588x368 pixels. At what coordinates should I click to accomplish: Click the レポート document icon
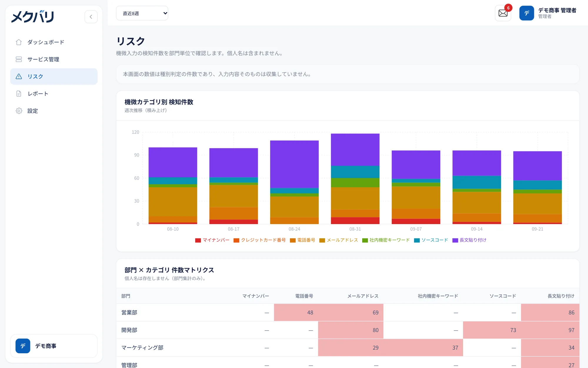(x=19, y=94)
